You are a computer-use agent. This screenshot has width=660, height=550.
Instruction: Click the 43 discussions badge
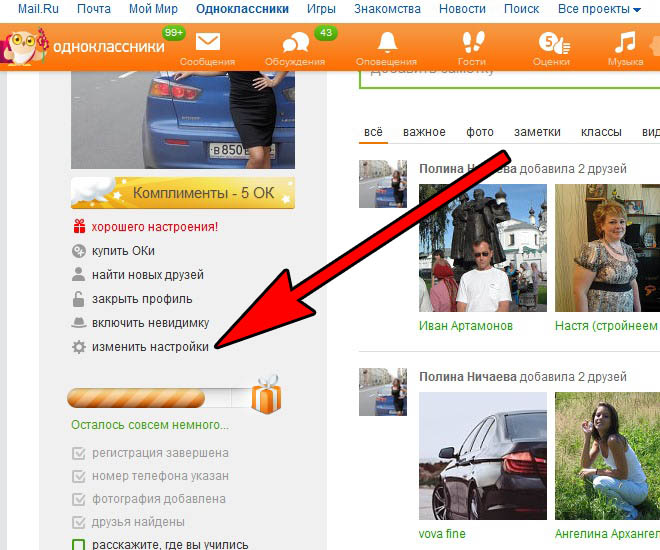click(x=326, y=33)
